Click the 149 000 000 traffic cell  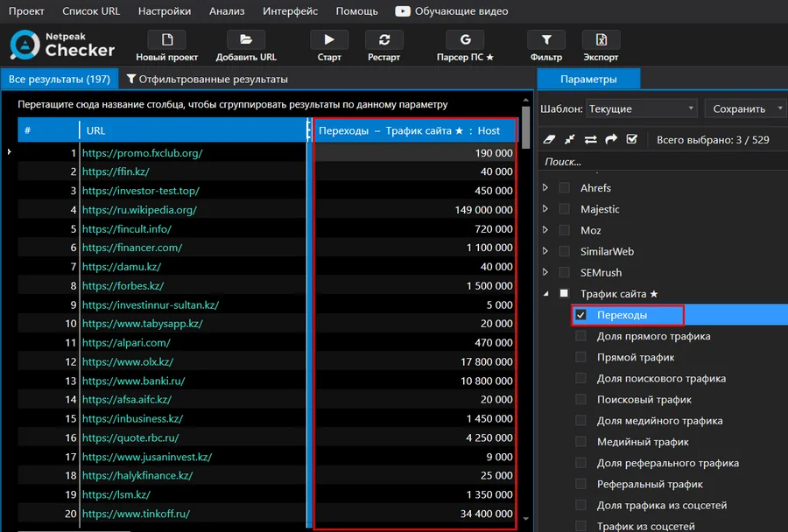tap(415, 209)
